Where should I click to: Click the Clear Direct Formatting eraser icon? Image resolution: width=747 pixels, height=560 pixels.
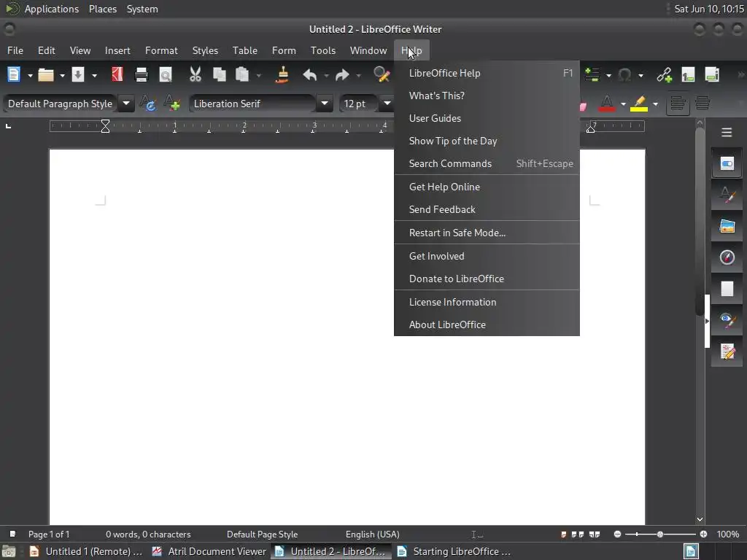[x=583, y=106]
